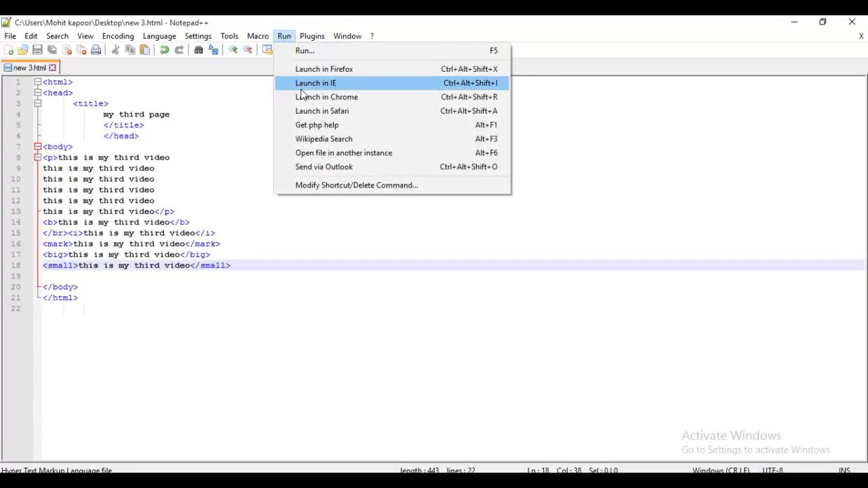Choose Launch in Firefox from Run menu
The image size is (868, 488).
(393, 69)
